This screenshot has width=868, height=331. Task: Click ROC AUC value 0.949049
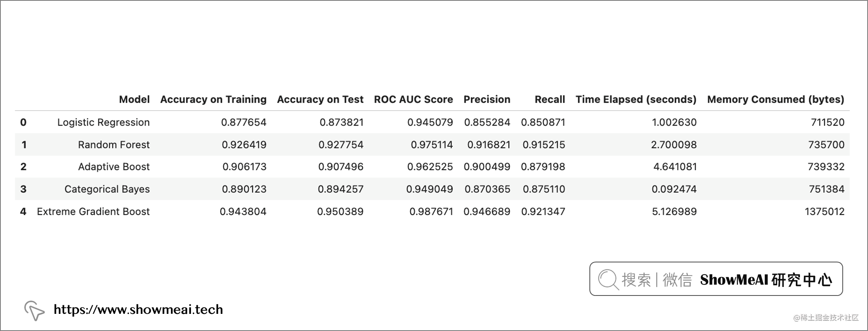430,189
